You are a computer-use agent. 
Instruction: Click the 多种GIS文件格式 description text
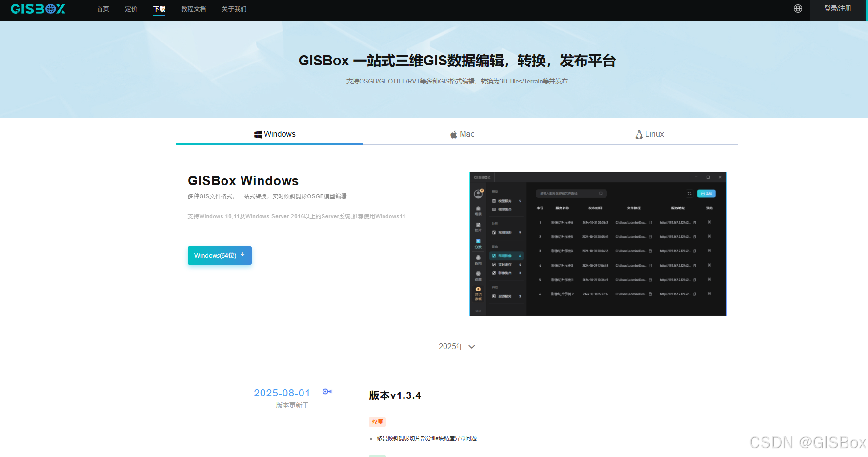267,196
